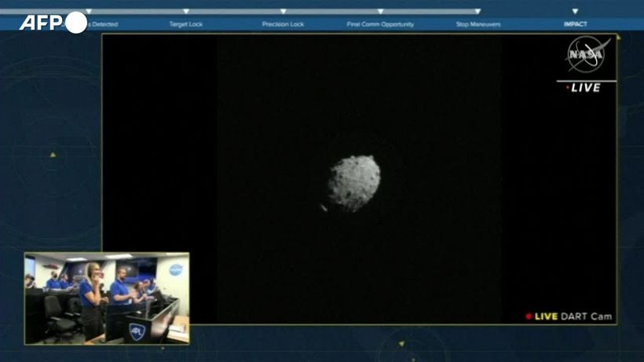Screen dimensions: 644x362
Task: Click the triangle marker above Stop Maneuvers
Action: (478, 12)
